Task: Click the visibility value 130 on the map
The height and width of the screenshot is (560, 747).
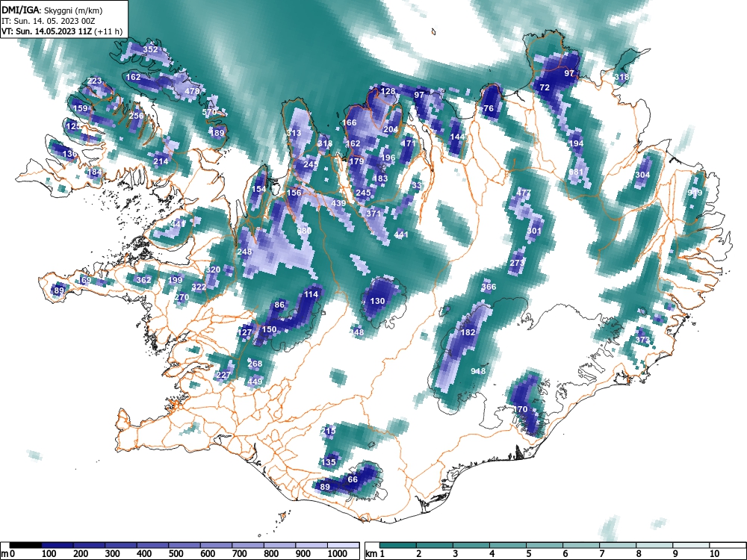Action: [x=377, y=301]
